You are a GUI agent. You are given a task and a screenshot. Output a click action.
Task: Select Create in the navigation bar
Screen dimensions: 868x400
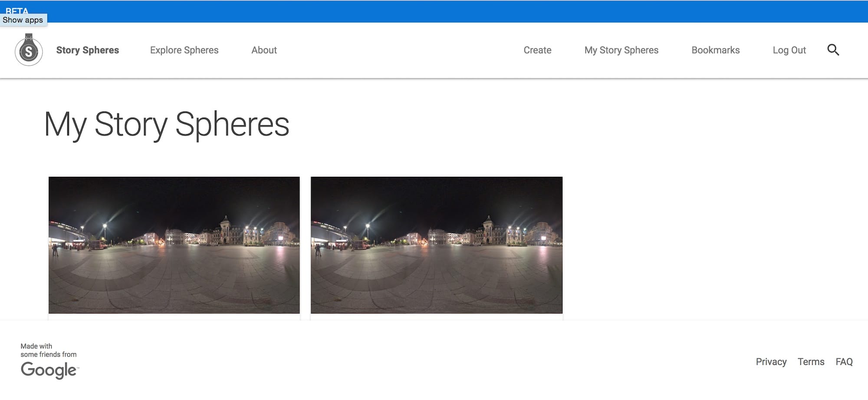(537, 50)
